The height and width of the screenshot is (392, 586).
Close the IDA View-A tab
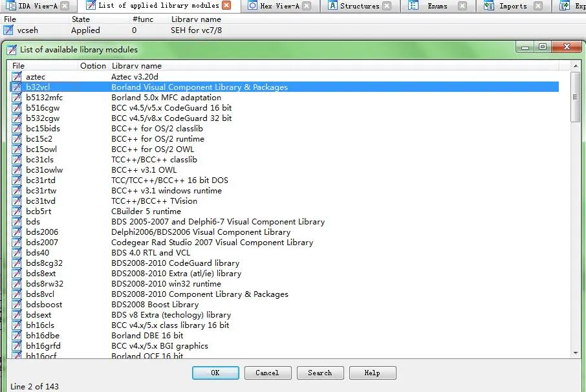pos(65,6)
